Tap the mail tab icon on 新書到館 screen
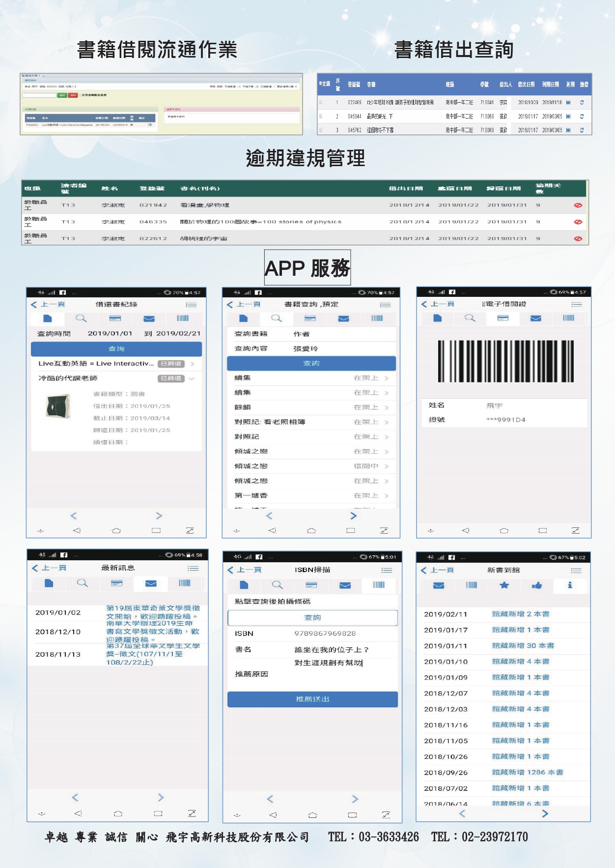 point(439,585)
